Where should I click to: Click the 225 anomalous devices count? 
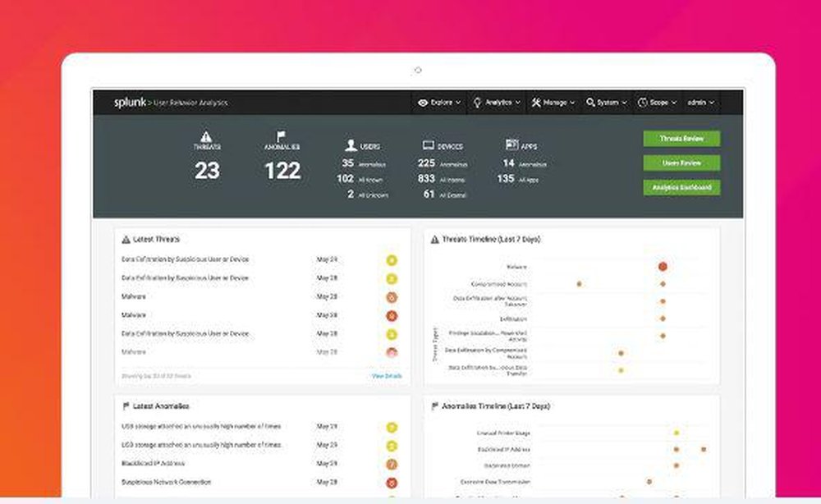(x=426, y=163)
